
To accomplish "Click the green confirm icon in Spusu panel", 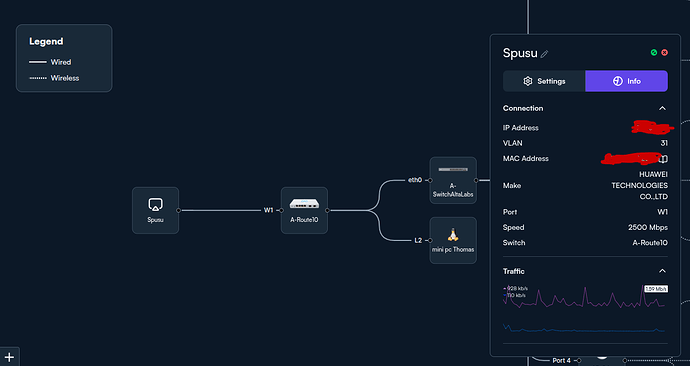I will [x=654, y=52].
